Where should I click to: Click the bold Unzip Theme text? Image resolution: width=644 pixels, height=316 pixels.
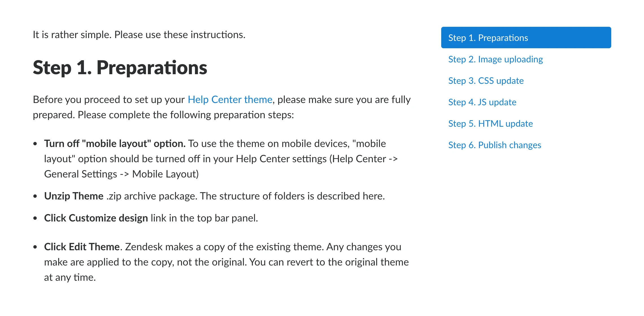(74, 196)
